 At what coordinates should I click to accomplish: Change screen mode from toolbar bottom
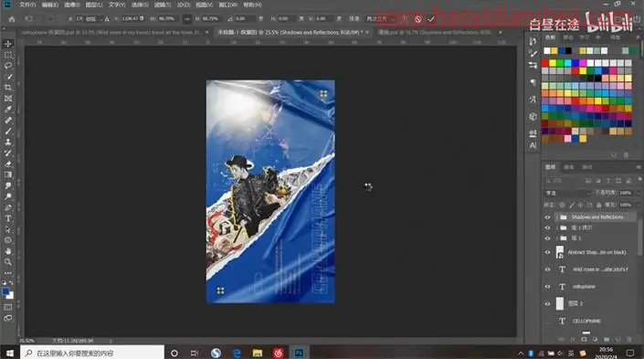click(x=8, y=318)
